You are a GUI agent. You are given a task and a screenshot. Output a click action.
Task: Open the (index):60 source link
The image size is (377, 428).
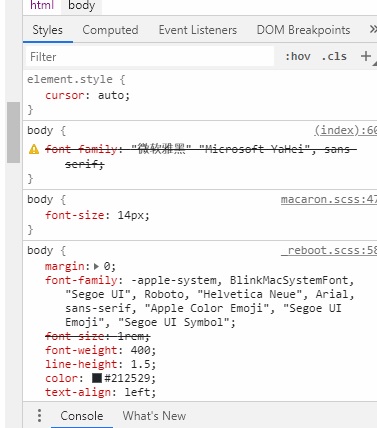click(x=345, y=130)
